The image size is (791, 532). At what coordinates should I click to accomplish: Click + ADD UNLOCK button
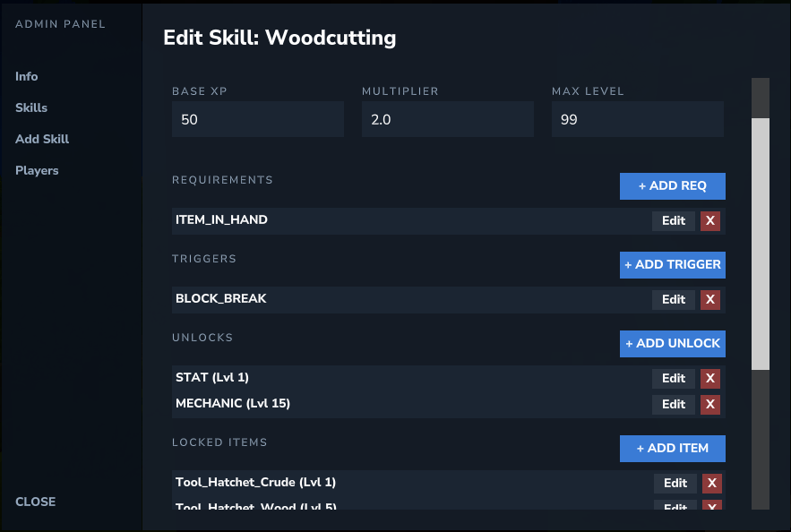(672, 344)
